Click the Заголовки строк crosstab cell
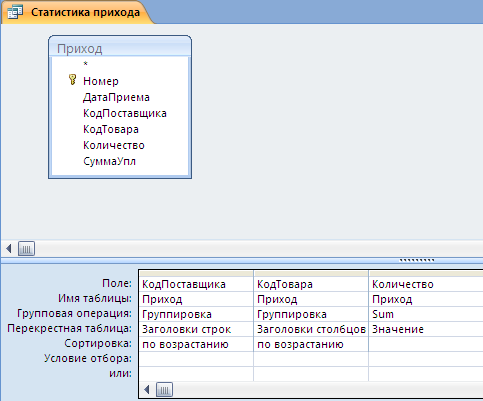This screenshot has width=483, height=401. point(196,329)
